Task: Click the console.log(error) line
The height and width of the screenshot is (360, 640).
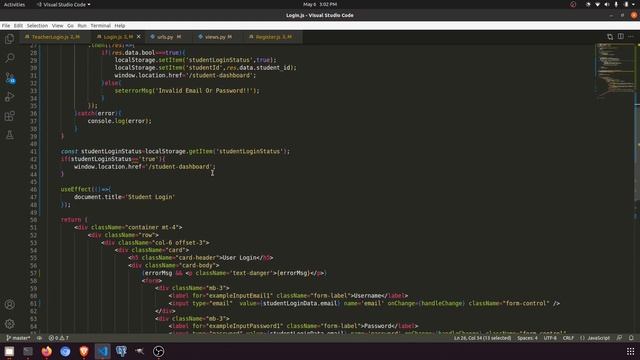Action: (119, 121)
